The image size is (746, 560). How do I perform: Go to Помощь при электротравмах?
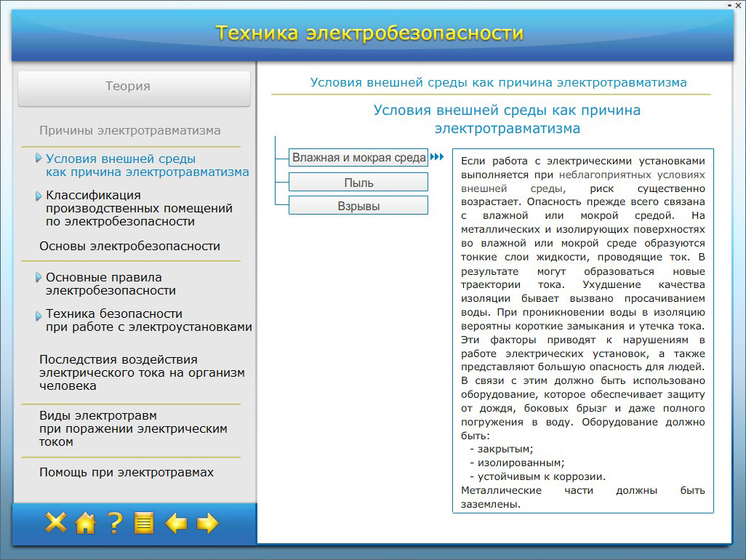coord(127,473)
